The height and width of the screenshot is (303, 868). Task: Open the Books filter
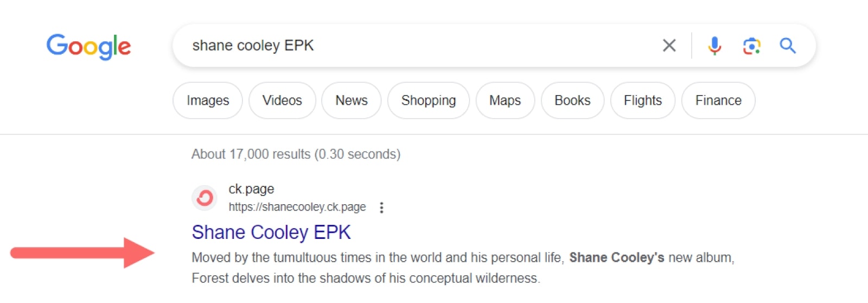(572, 100)
